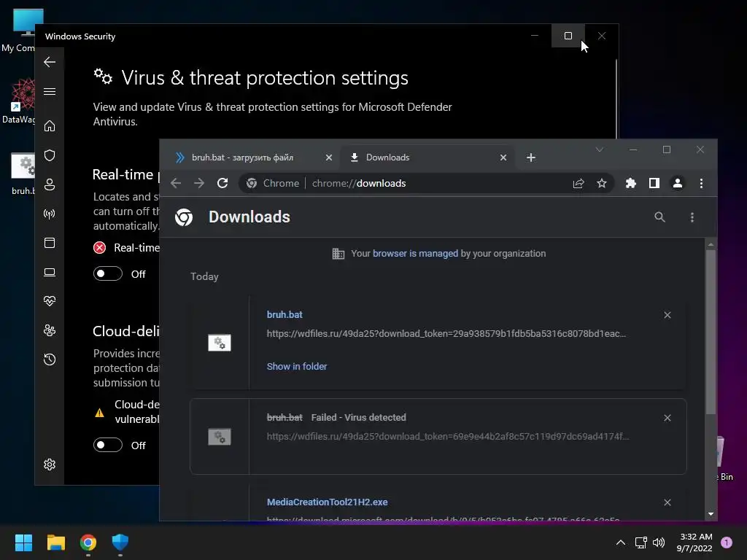Open a new Chrome tab

pyautogui.click(x=531, y=157)
